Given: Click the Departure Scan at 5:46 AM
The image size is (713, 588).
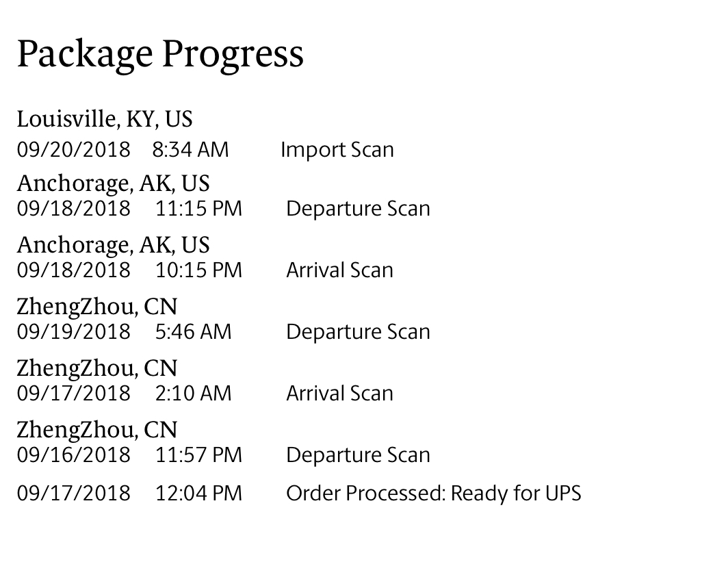Looking at the screenshot, I should (x=358, y=331).
